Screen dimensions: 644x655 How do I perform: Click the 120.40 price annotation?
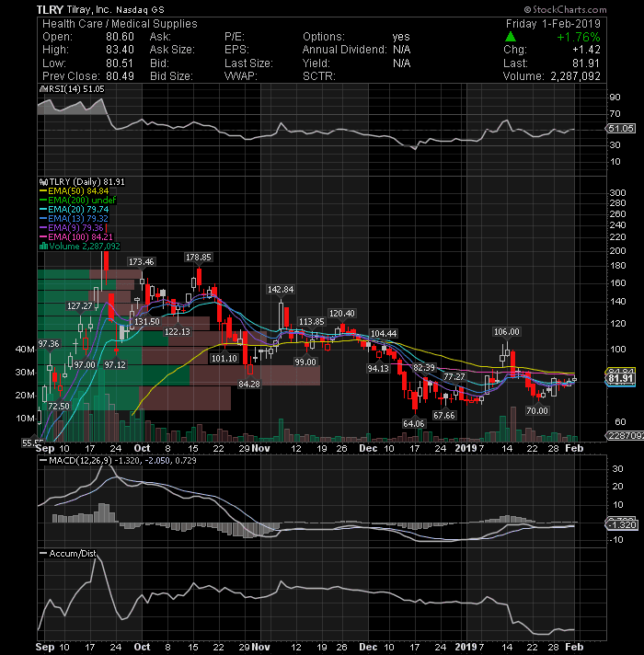[342, 314]
